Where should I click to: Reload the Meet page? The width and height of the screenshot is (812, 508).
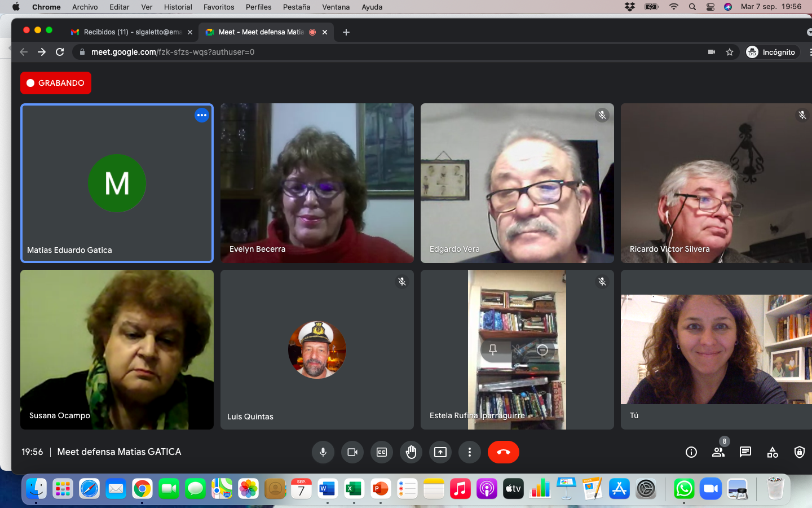60,52
